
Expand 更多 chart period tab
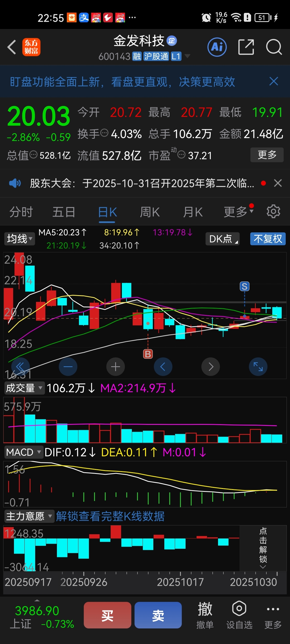click(x=239, y=212)
